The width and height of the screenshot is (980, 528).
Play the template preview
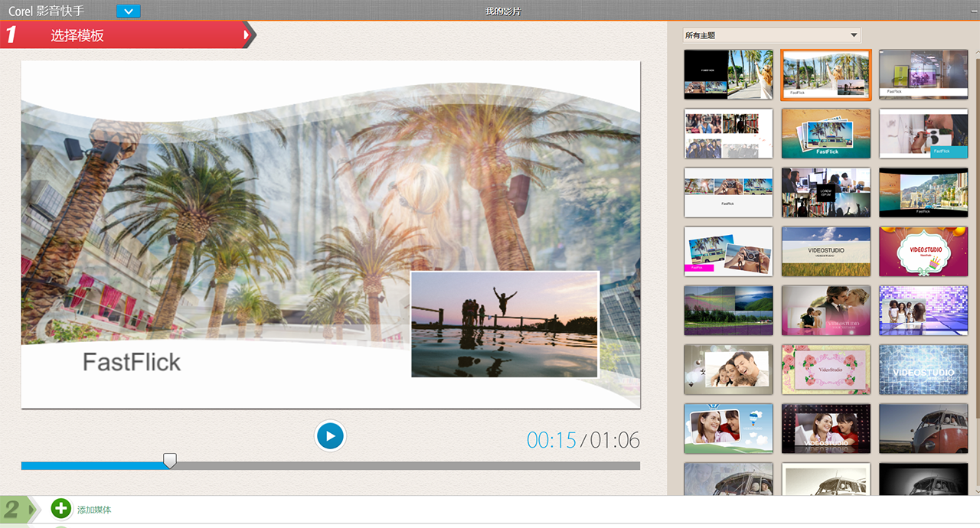[330, 436]
